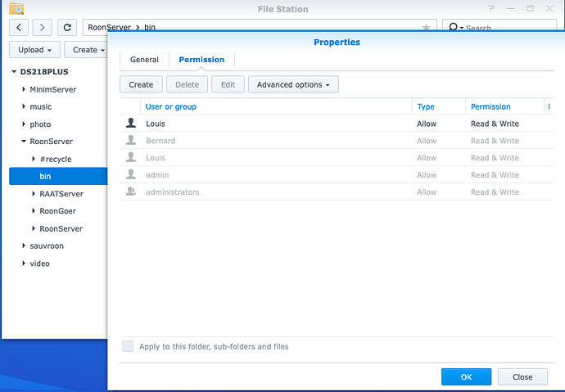This screenshot has height=392, width=565.
Task: Click the Delete permission button
Action: coord(187,84)
